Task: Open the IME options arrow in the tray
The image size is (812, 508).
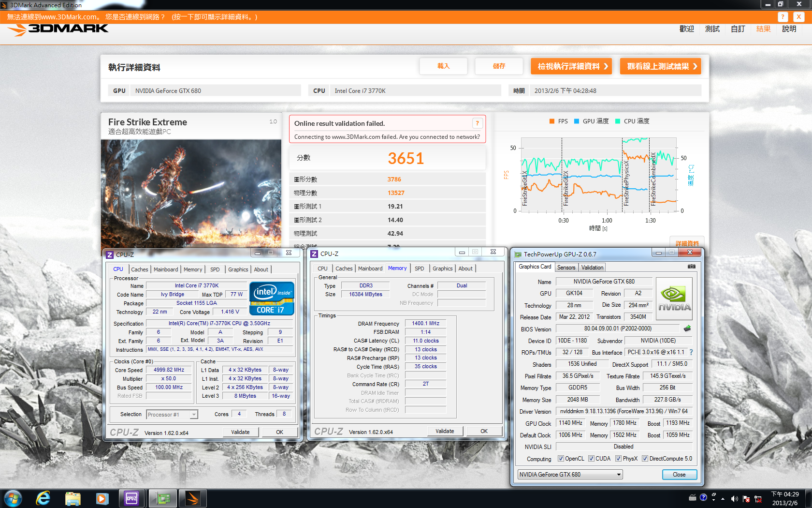Action: [x=714, y=500]
